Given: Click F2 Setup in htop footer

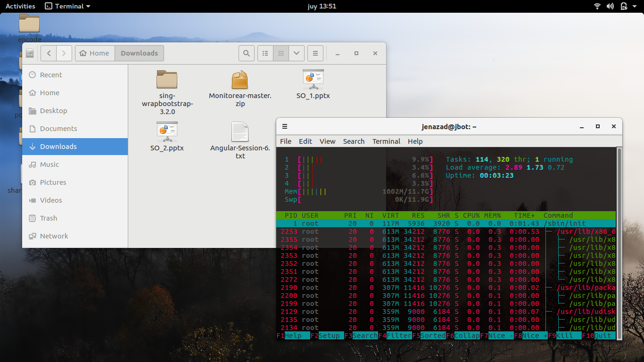Looking at the screenshot, I should click(x=327, y=336).
